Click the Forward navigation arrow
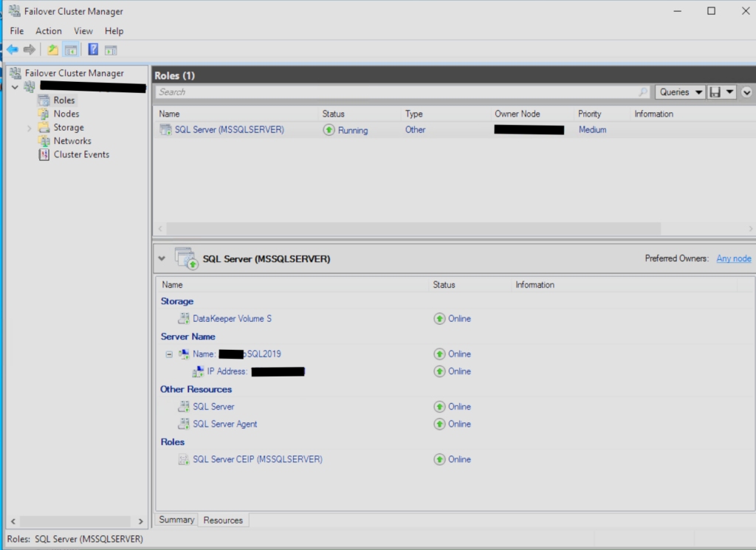Viewport: 756px width, 550px height. pyautogui.click(x=29, y=49)
